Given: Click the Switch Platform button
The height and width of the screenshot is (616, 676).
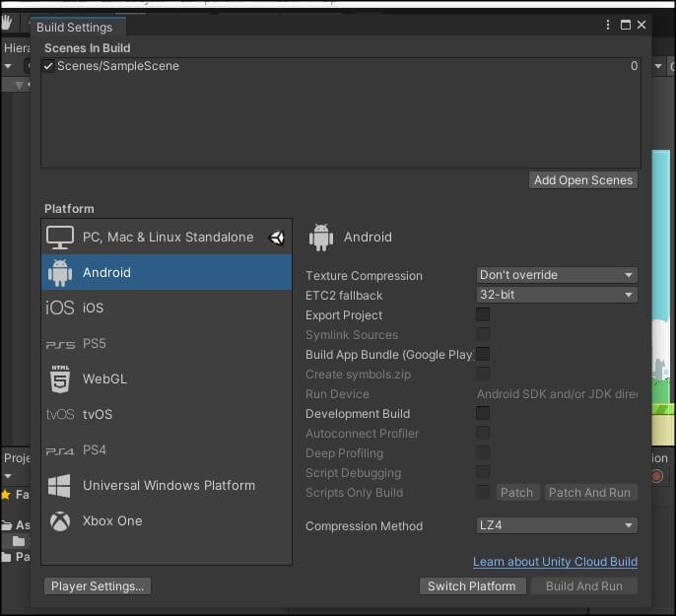Looking at the screenshot, I should 472,586.
